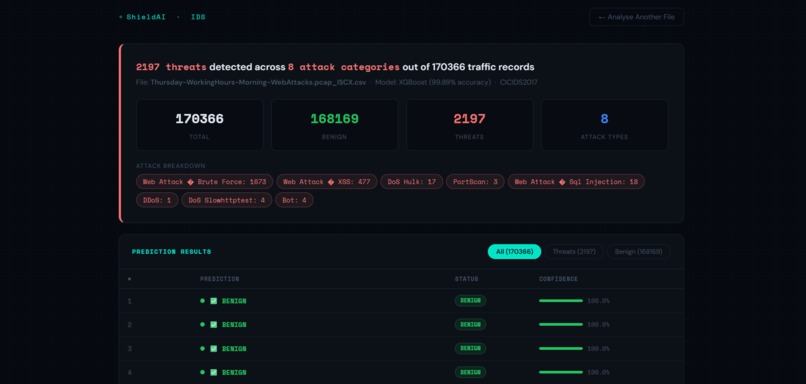Image resolution: width=806 pixels, height=384 pixels.
Task: Click the PortScan: 3 chip
Action: [x=475, y=181]
